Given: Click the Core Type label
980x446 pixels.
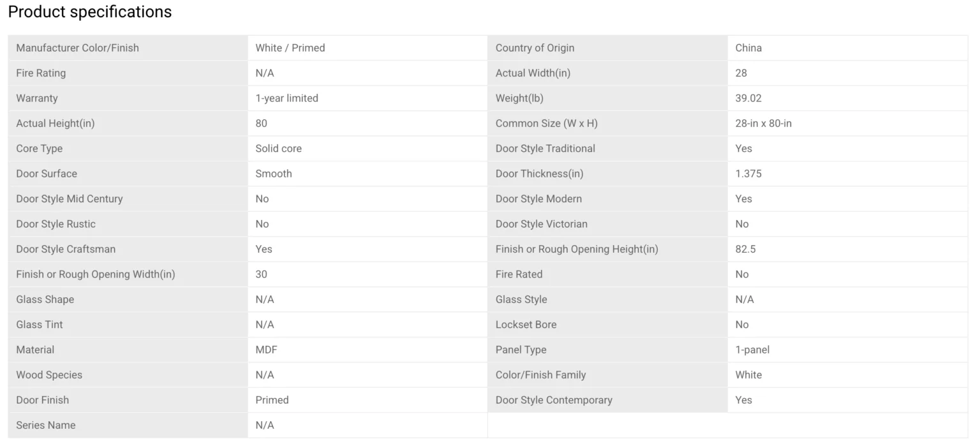Looking at the screenshot, I should click(40, 149).
